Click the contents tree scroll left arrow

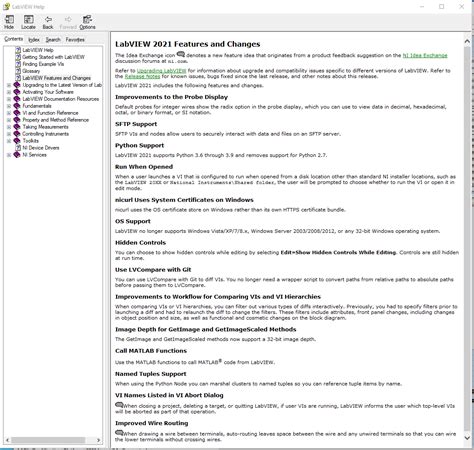click(8, 440)
